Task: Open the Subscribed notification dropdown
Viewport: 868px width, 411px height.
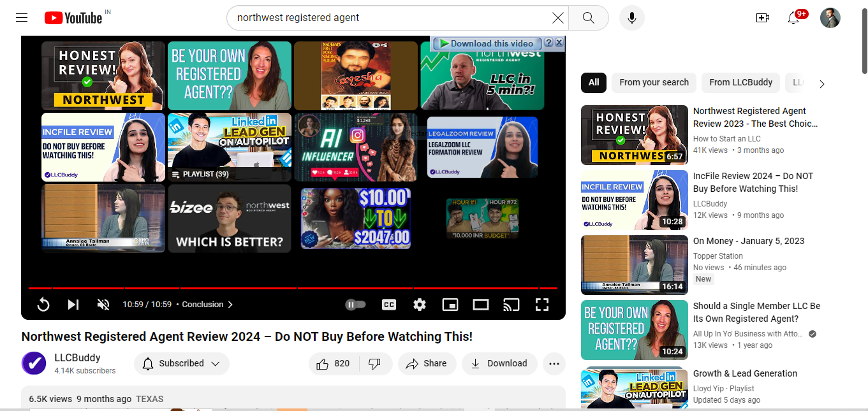Action: [x=181, y=364]
